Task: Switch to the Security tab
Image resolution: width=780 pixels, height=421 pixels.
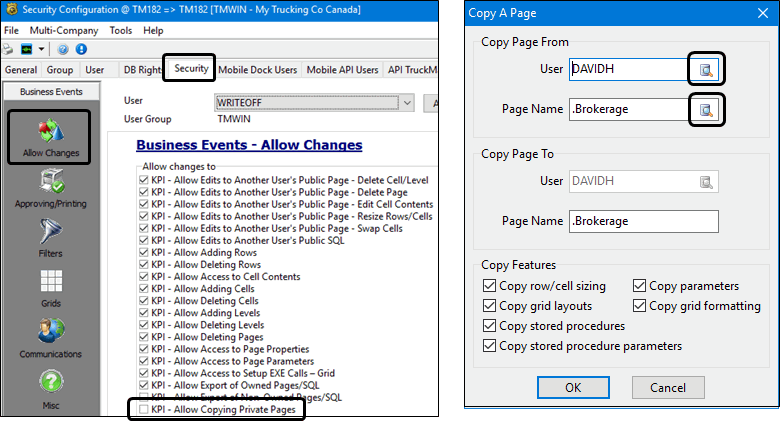Action: [x=191, y=68]
